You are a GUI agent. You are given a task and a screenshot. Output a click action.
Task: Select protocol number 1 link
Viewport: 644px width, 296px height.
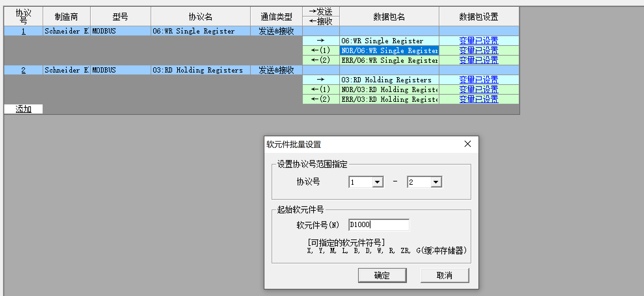[23, 31]
